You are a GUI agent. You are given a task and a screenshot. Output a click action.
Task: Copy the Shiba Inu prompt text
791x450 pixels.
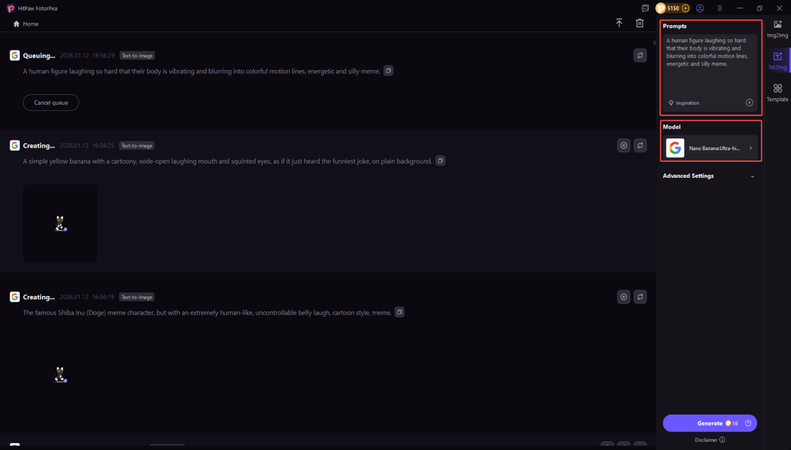(x=399, y=313)
